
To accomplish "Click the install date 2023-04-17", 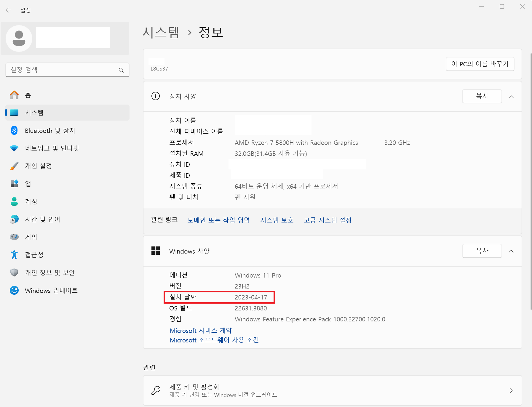I will point(251,297).
